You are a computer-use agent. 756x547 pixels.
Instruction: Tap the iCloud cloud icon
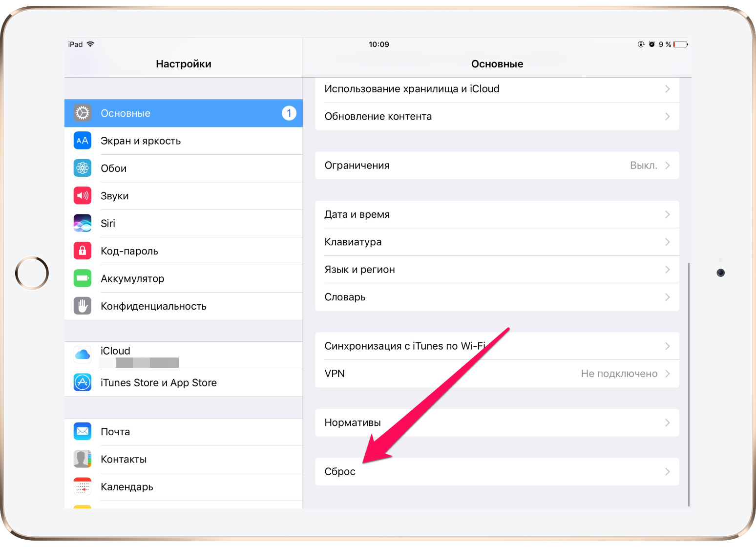83,355
